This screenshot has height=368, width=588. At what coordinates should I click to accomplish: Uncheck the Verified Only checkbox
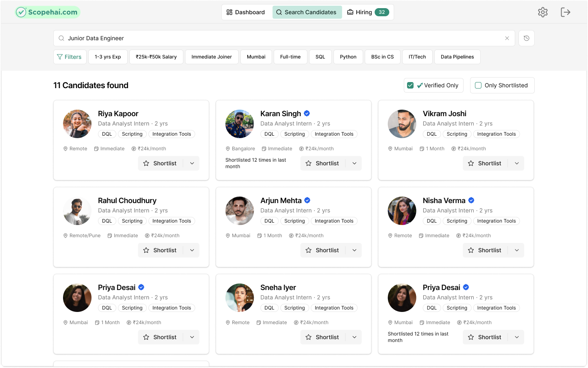[410, 85]
